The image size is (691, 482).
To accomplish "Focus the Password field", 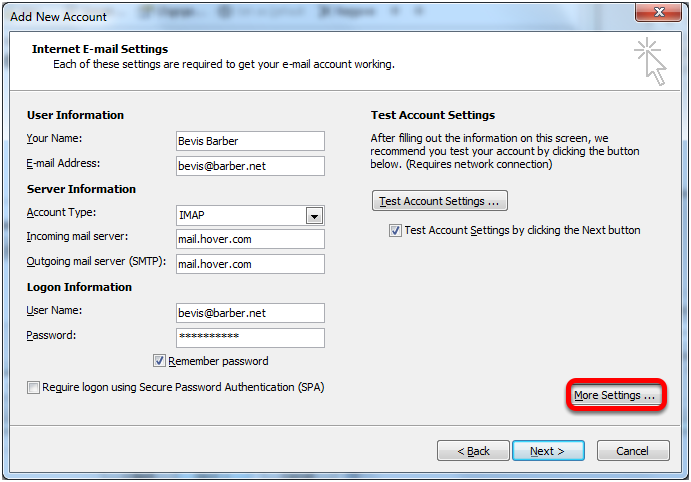I will (250, 337).
